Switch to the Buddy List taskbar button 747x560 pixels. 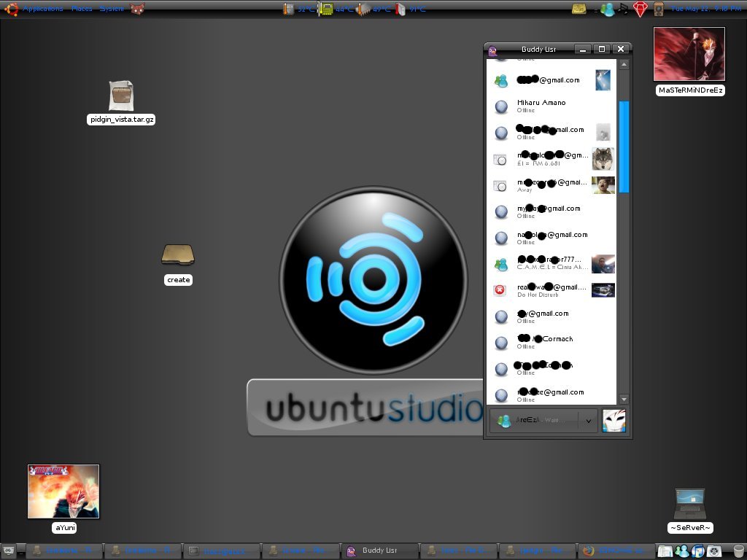click(x=379, y=551)
